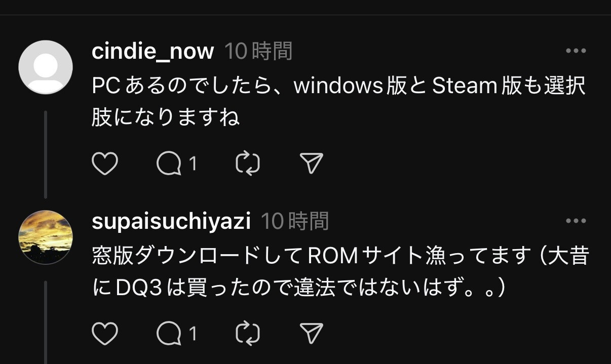
Task: Open more options menu for cindie_now's post
Action: coord(576,51)
